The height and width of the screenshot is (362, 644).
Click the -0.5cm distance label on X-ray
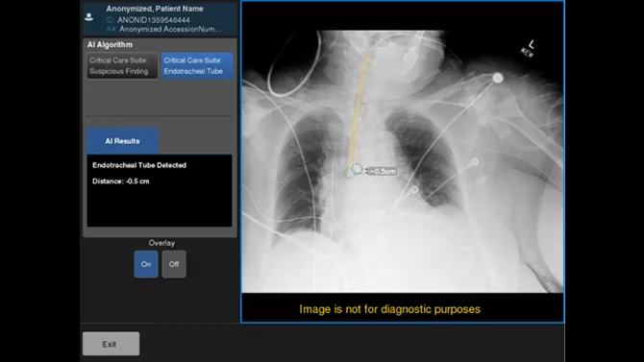point(383,171)
